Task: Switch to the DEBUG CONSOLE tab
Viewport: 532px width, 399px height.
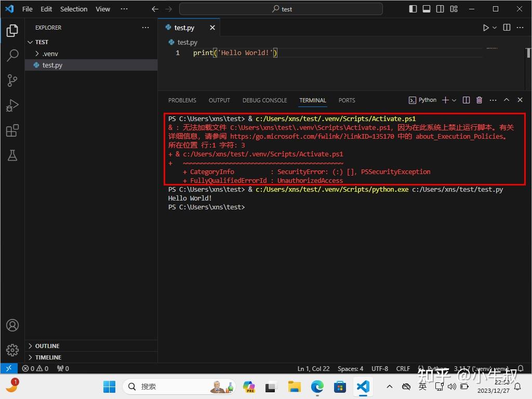Action: click(264, 100)
